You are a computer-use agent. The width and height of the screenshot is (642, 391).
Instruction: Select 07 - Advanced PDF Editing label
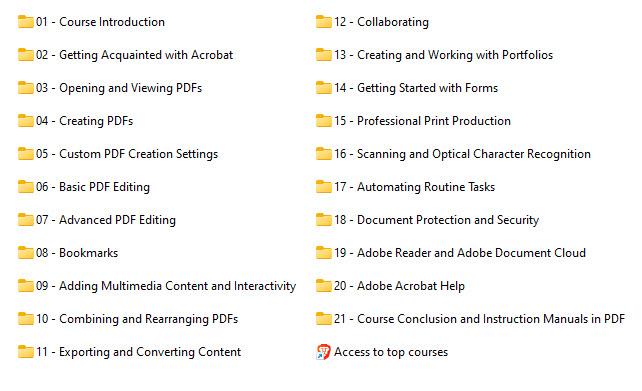106,220
